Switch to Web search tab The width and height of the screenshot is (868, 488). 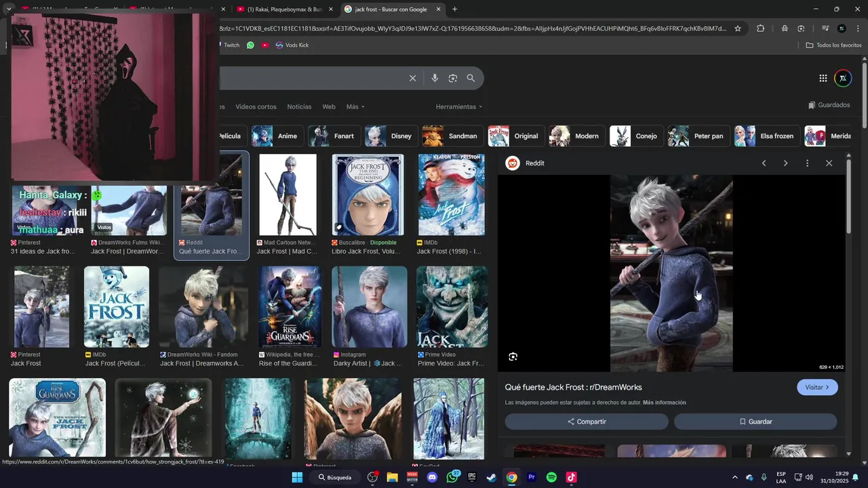(329, 106)
